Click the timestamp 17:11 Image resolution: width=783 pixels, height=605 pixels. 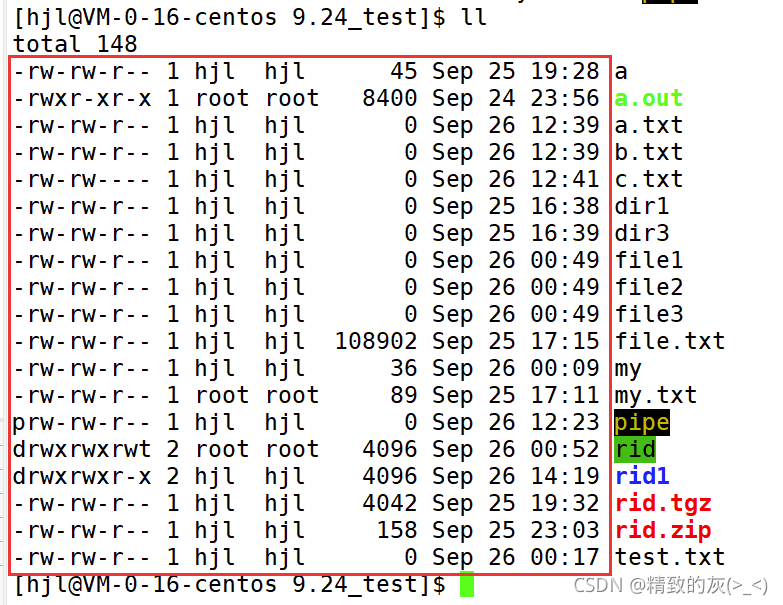[x=564, y=395]
